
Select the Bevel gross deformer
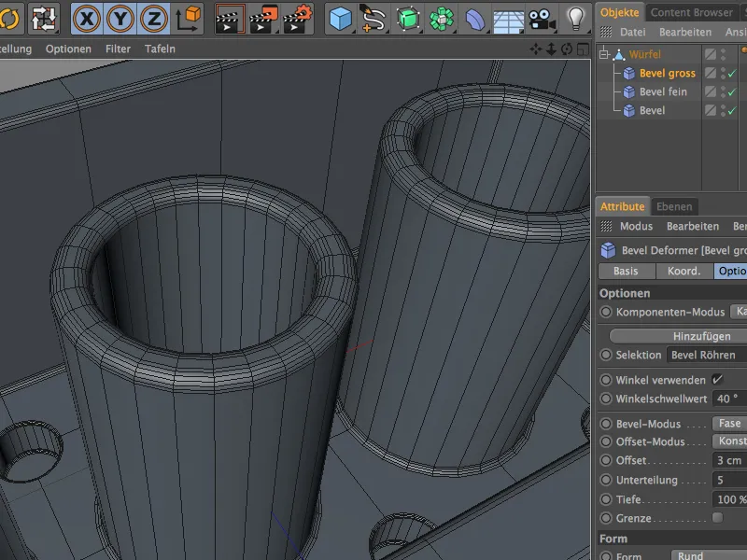(667, 73)
